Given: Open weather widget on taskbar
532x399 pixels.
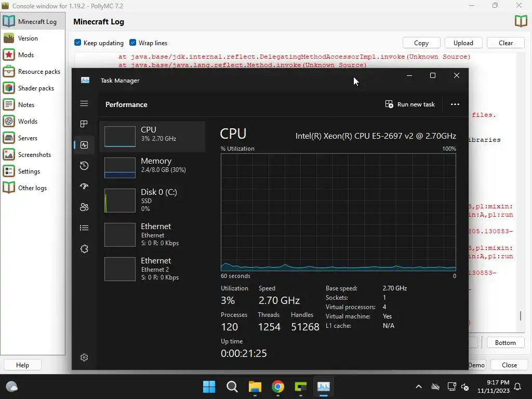Looking at the screenshot, I should [x=12, y=387].
